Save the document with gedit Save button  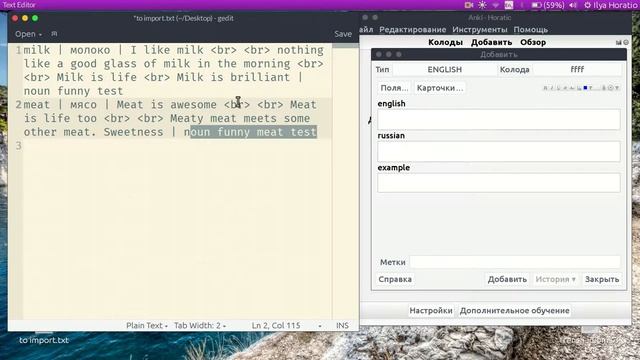(x=343, y=34)
